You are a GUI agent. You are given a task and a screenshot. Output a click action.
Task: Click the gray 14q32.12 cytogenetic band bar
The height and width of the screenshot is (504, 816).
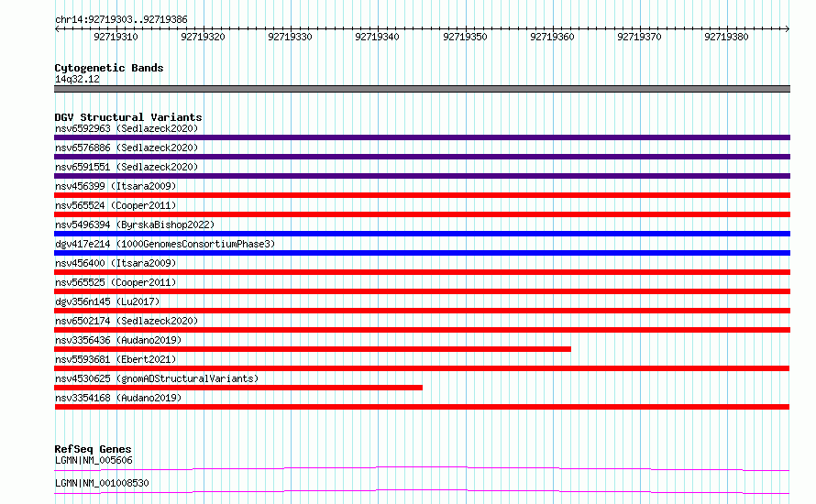coord(422,89)
